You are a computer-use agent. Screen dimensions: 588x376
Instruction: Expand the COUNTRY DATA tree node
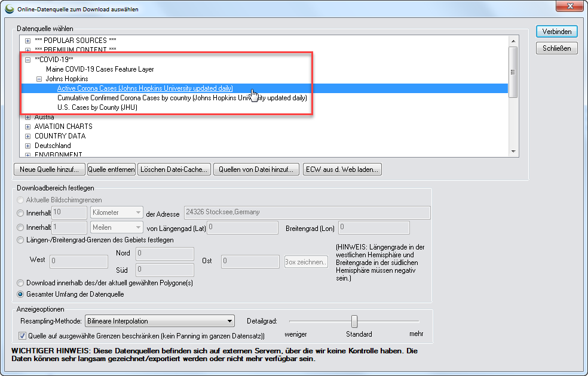pos(27,136)
